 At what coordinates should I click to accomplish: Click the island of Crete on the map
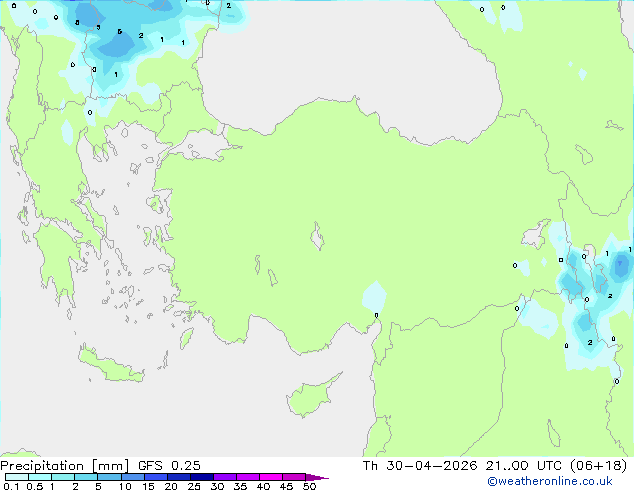(x=110, y=365)
